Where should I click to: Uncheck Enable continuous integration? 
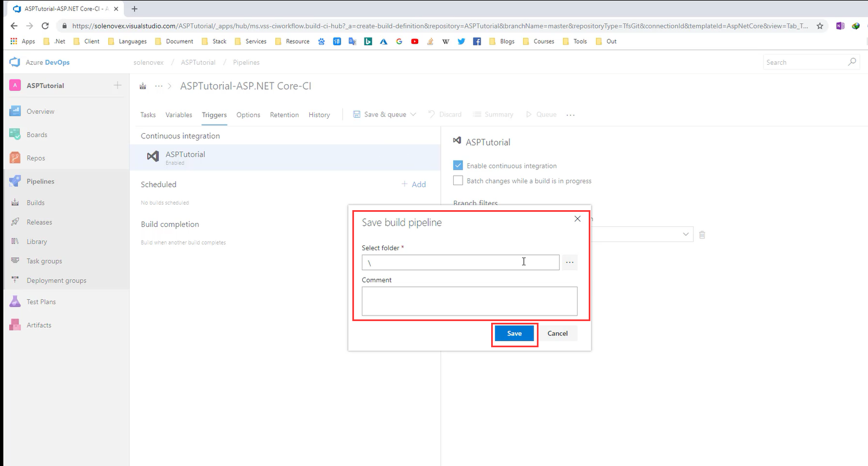pyautogui.click(x=458, y=166)
